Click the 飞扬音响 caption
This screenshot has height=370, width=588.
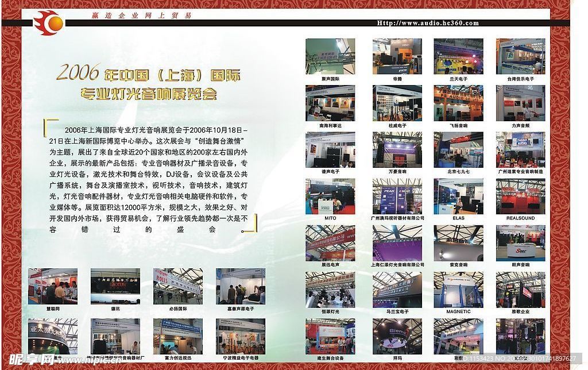pyautogui.click(x=458, y=126)
